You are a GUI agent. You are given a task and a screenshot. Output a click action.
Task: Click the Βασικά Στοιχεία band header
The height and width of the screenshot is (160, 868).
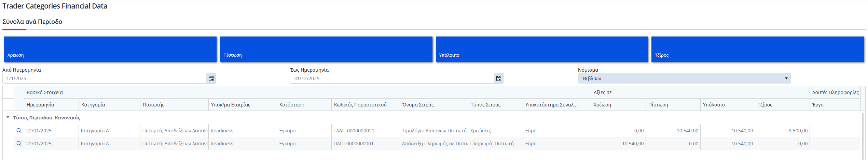(307, 92)
